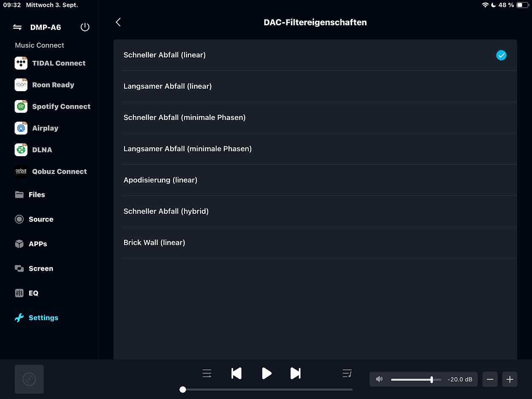Click the device switch arrows icon
532x399 pixels.
[x=17, y=27]
